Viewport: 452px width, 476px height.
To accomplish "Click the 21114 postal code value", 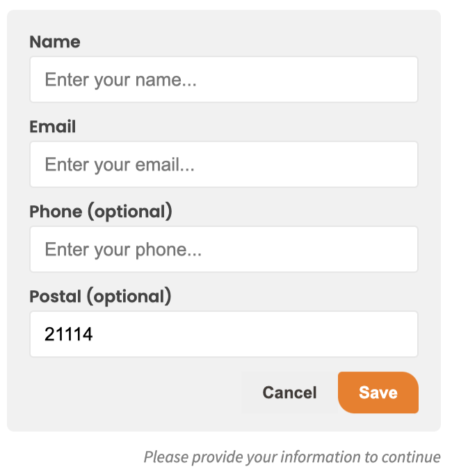I will tap(69, 335).
